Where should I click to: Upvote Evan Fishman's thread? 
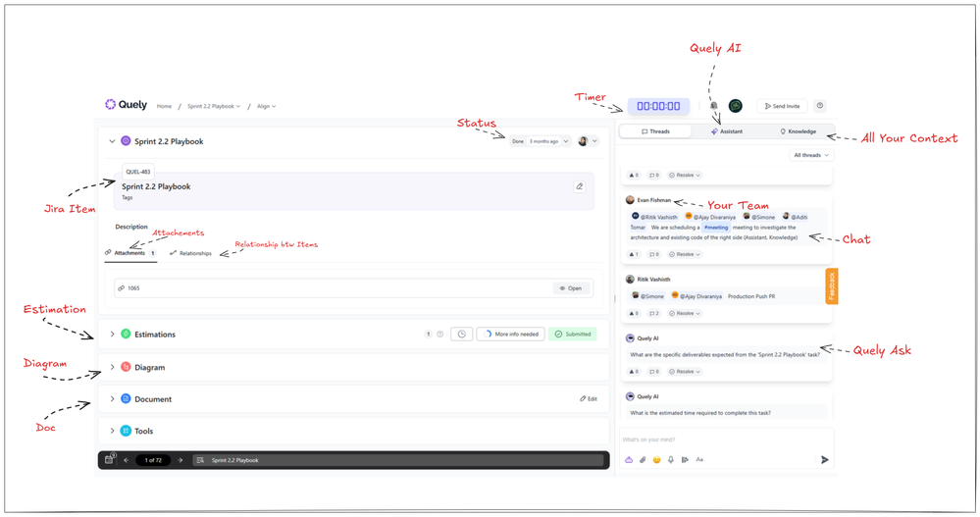coord(634,254)
